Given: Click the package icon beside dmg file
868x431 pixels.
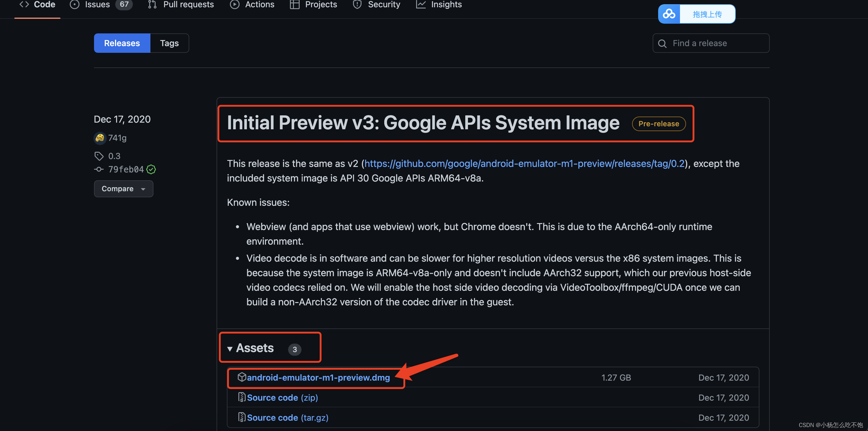Looking at the screenshot, I should [x=242, y=377].
